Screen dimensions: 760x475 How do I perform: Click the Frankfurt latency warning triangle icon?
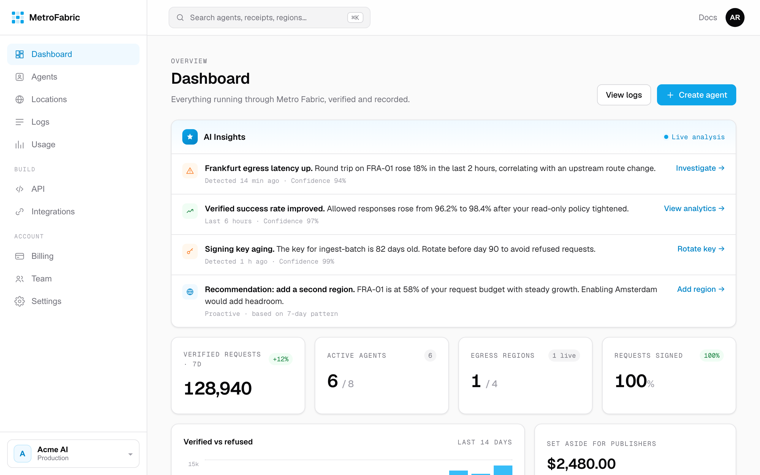(190, 171)
